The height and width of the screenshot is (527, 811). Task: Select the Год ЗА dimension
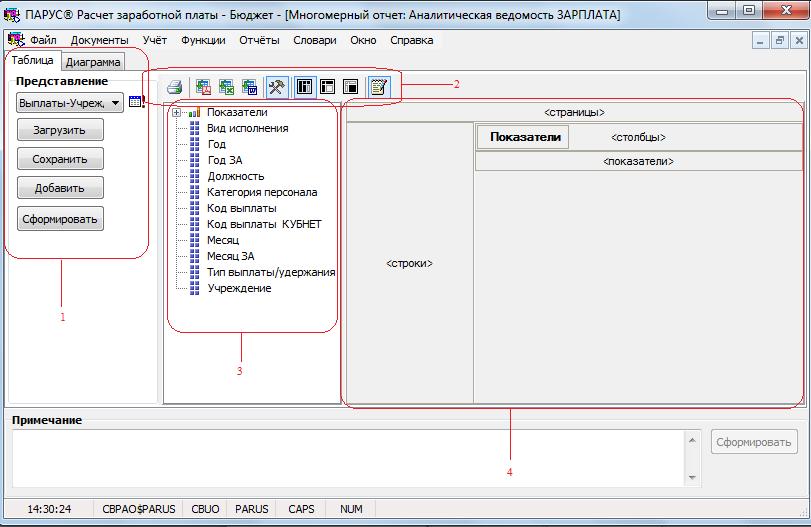click(x=224, y=160)
